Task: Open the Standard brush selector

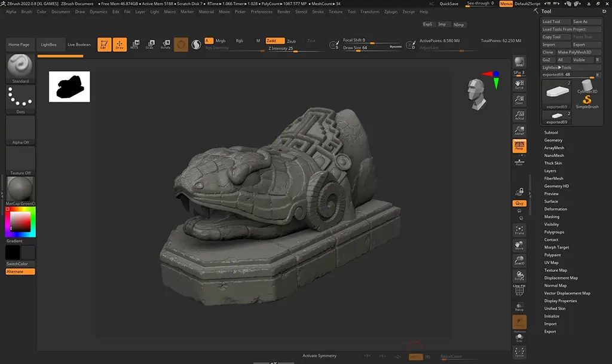Action: click(20, 68)
